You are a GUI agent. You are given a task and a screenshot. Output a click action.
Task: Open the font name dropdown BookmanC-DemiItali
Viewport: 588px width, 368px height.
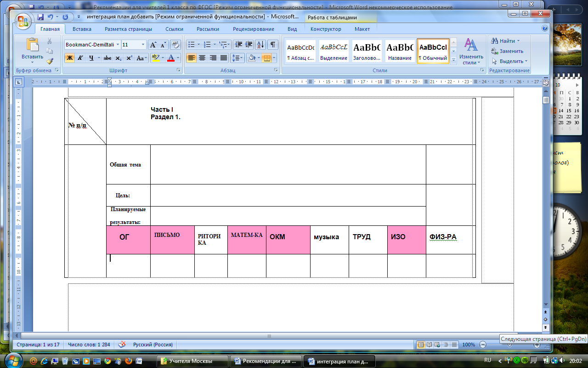pyautogui.click(x=118, y=45)
